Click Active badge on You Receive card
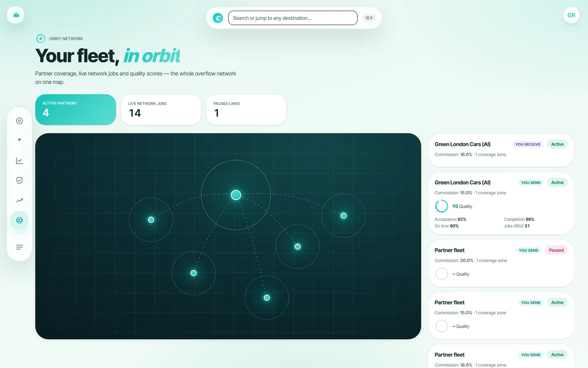 (557, 144)
